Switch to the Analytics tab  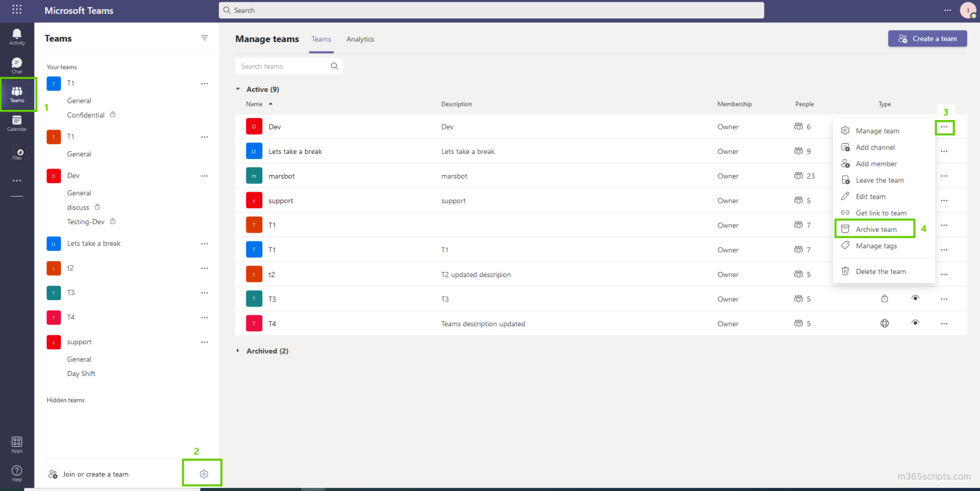pos(360,39)
